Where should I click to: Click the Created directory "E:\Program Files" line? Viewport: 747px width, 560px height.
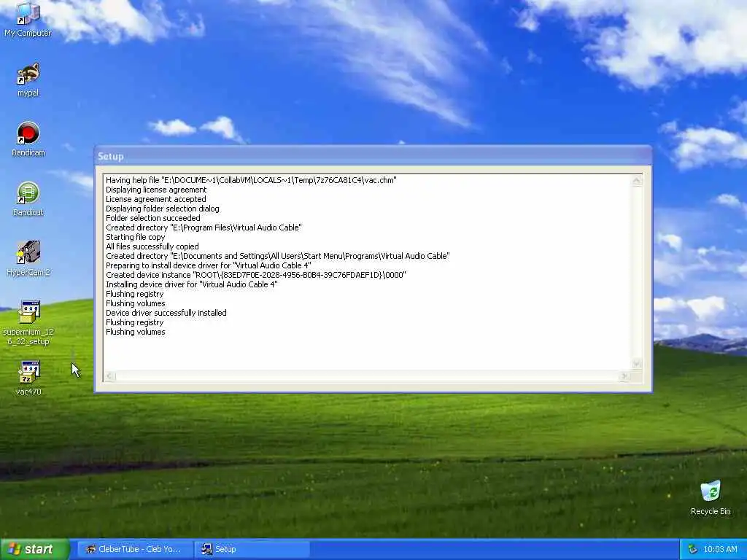click(x=204, y=227)
